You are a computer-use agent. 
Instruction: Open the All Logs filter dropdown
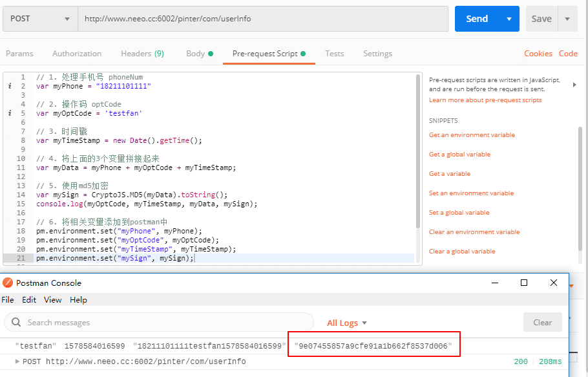(347, 323)
